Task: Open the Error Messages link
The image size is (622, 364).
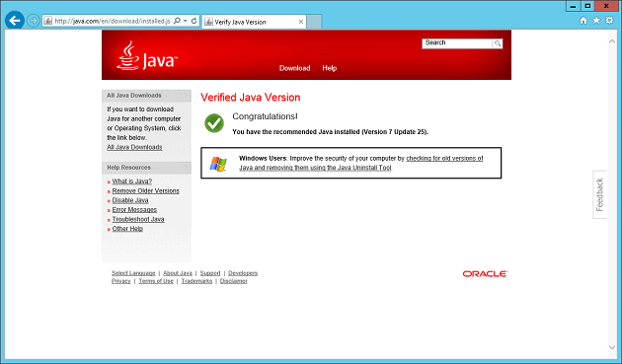Action: (x=134, y=210)
